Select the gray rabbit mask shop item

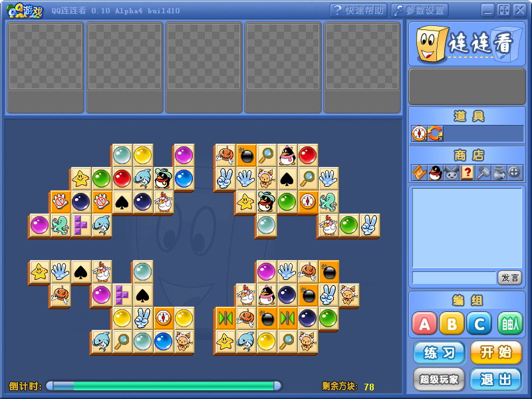pyautogui.click(x=451, y=173)
